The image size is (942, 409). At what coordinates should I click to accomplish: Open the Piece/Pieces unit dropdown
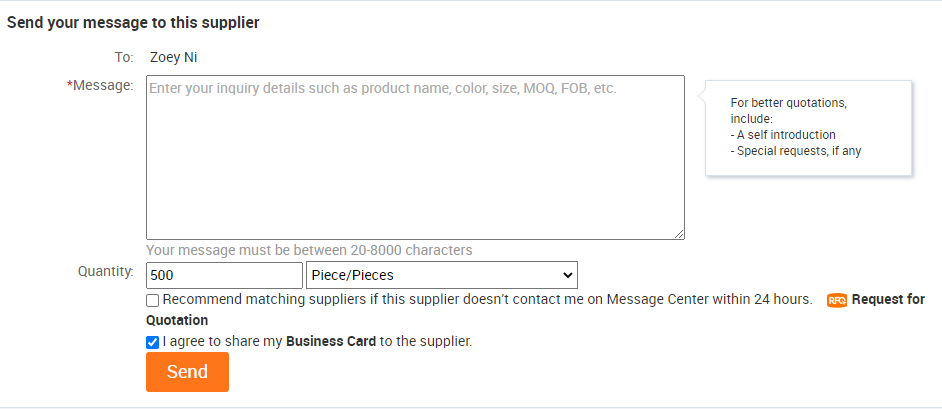[x=441, y=275]
